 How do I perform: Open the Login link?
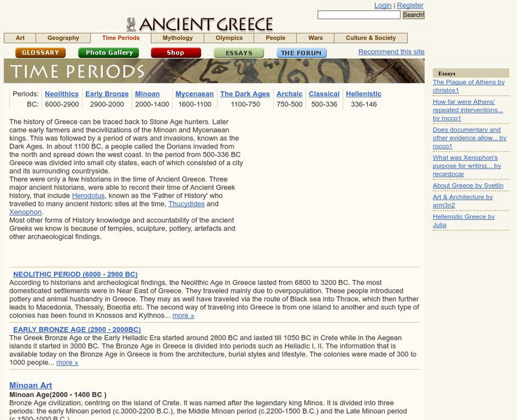pos(383,6)
